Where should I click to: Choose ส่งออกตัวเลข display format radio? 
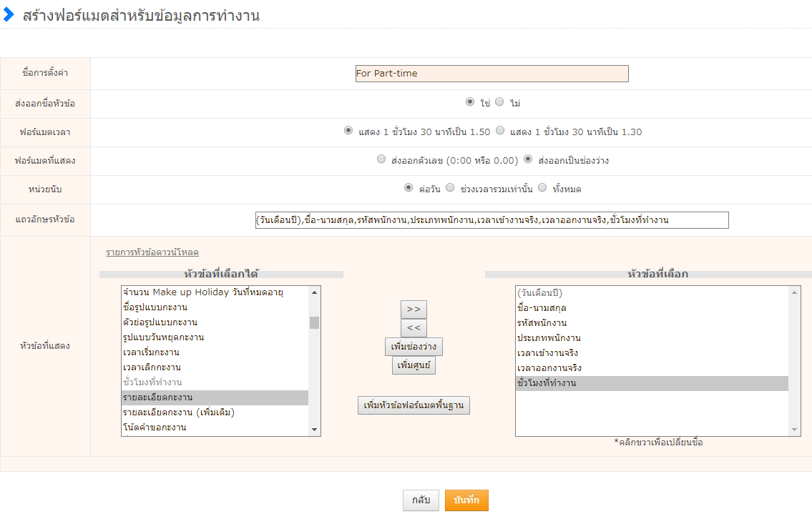click(x=381, y=159)
